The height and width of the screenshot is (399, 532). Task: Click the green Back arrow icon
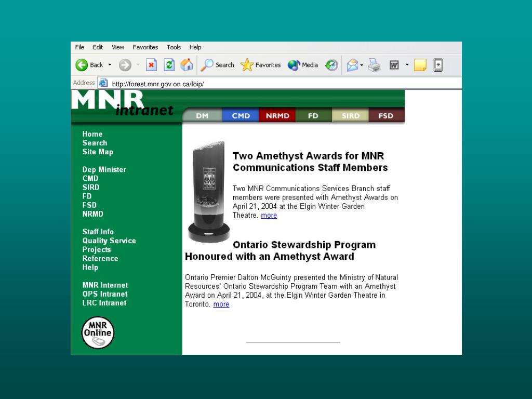click(82, 65)
